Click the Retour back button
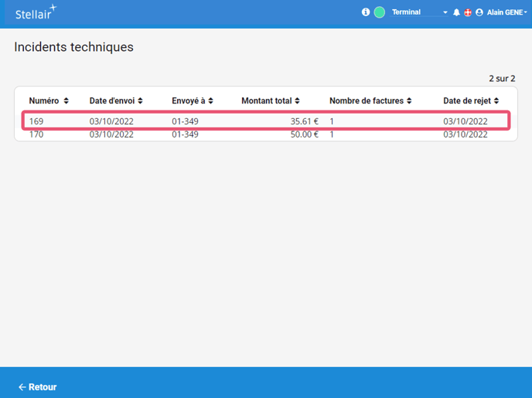Image resolution: width=532 pixels, height=398 pixels. pyautogui.click(x=37, y=387)
